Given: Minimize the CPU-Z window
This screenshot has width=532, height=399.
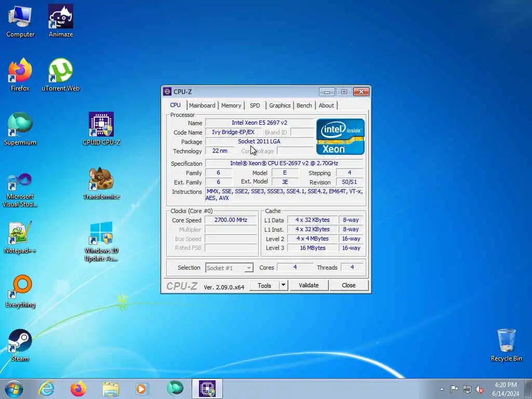Looking at the screenshot, I should (327, 91).
